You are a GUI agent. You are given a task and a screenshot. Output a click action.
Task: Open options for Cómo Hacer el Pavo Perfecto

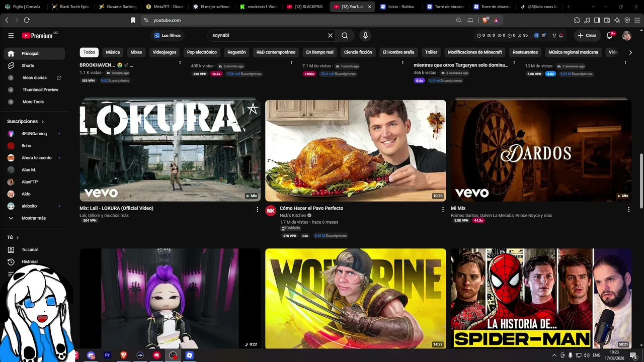click(443, 209)
